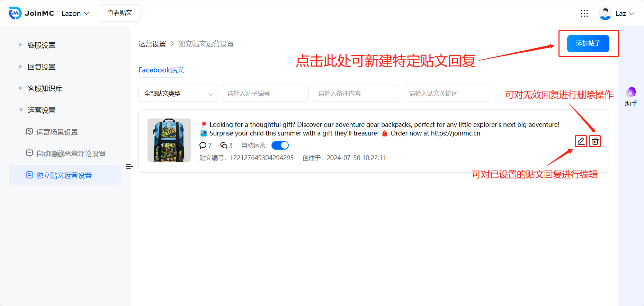This screenshot has width=644, height=306.
Task: Click the JoinMC logo
Action: click(31, 13)
